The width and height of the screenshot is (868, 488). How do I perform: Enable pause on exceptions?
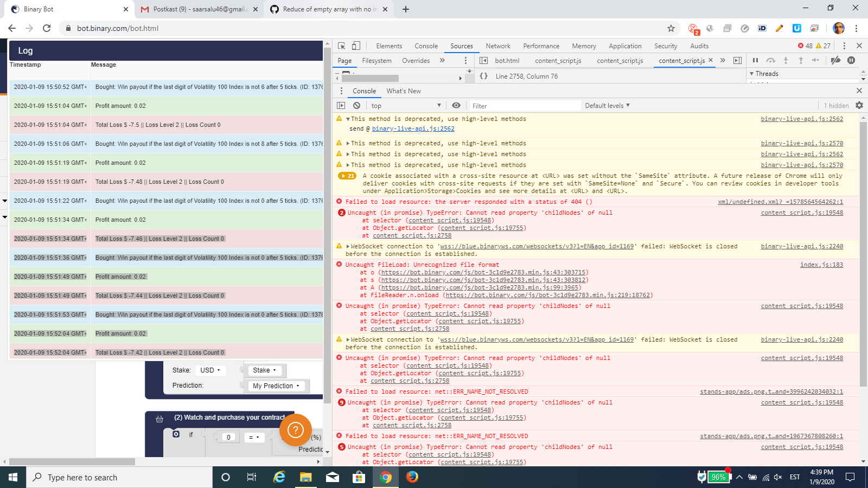852,60
